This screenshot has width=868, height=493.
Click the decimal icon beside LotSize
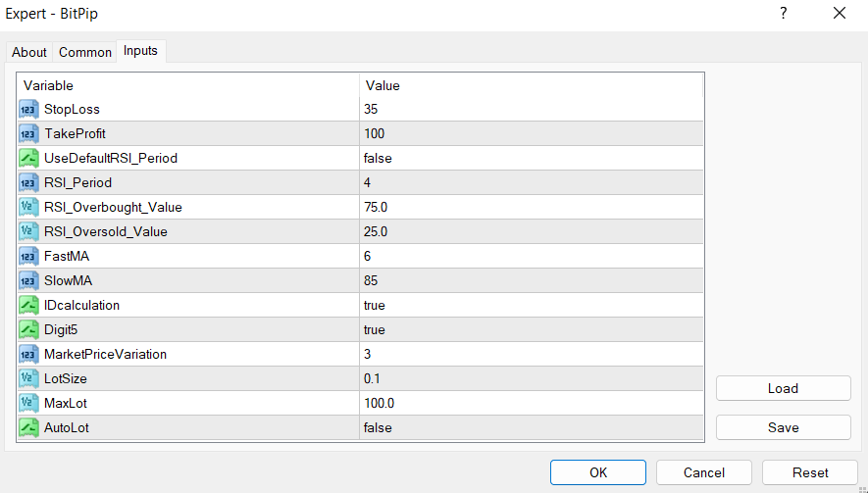(x=28, y=378)
